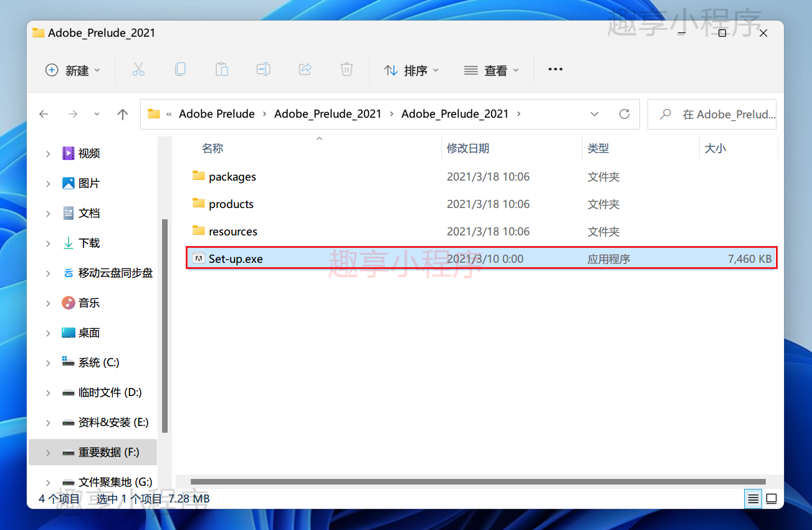Open 文件聚集地 (G:) drive
Viewport: 812px width, 530px height.
coord(107,482)
